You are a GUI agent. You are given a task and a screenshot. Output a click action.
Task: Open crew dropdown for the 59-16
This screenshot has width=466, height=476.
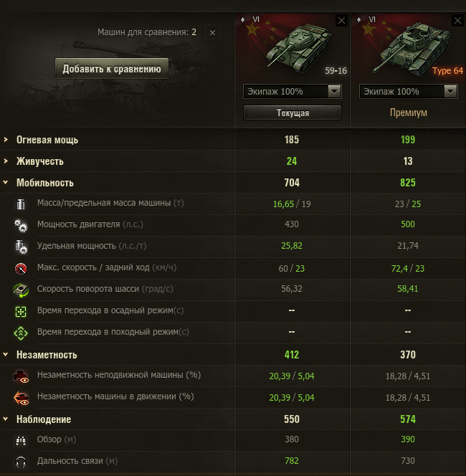pos(333,92)
